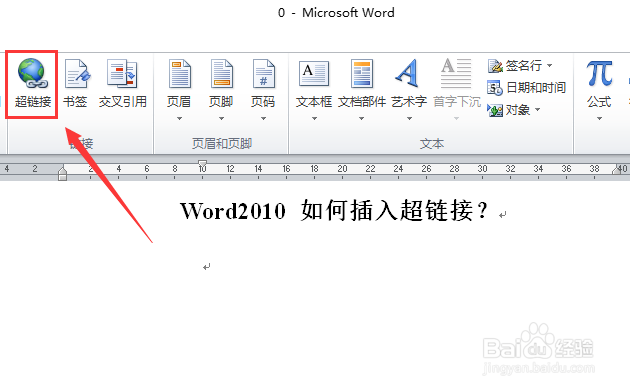Insert an Object (对象)
Image resolution: width=630 pixels, height=390 pixels.
(x=509, y=110)
